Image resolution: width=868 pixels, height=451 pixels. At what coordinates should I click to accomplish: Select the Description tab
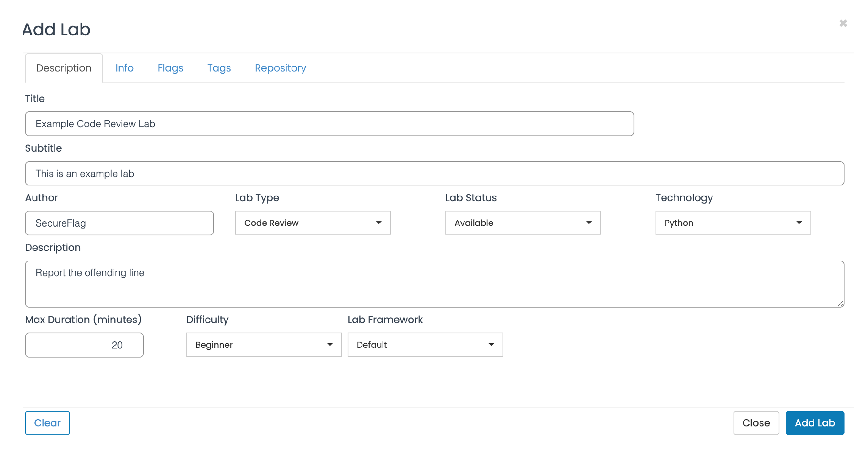point(64,68)
